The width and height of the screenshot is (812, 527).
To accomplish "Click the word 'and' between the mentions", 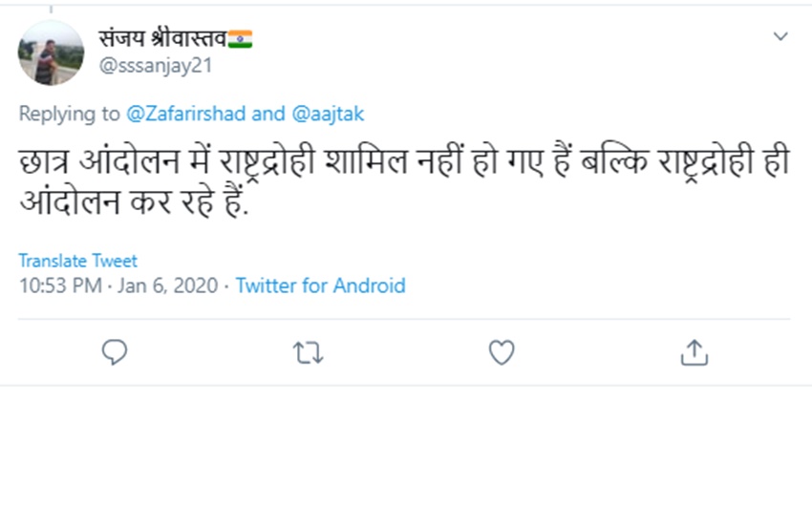I will point(268,114).
